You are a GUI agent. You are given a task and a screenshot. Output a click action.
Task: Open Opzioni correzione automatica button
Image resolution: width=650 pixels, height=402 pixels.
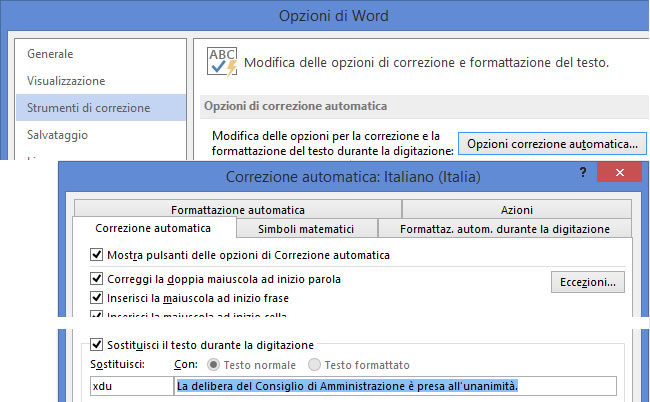[x=552, y=144]
